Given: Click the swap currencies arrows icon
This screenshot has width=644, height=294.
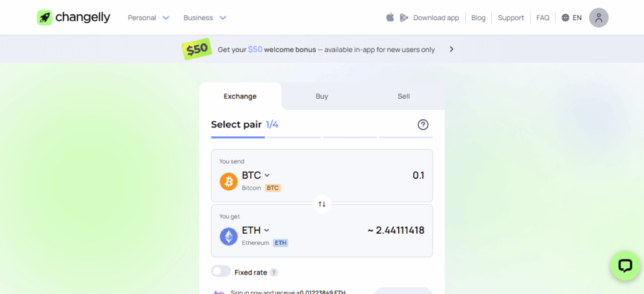Looking at the screenshot, I should click(322, 204).
